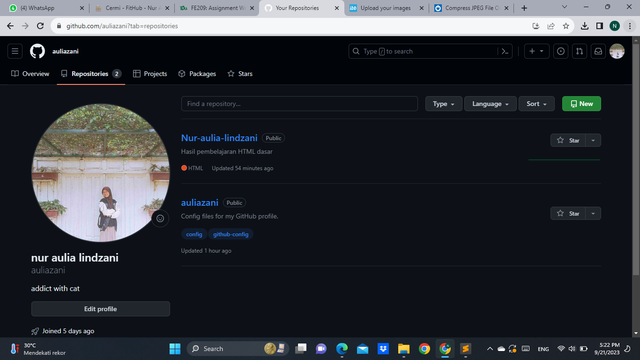Switch to the FE209 Assignment browser tab

tap(217, 8)
